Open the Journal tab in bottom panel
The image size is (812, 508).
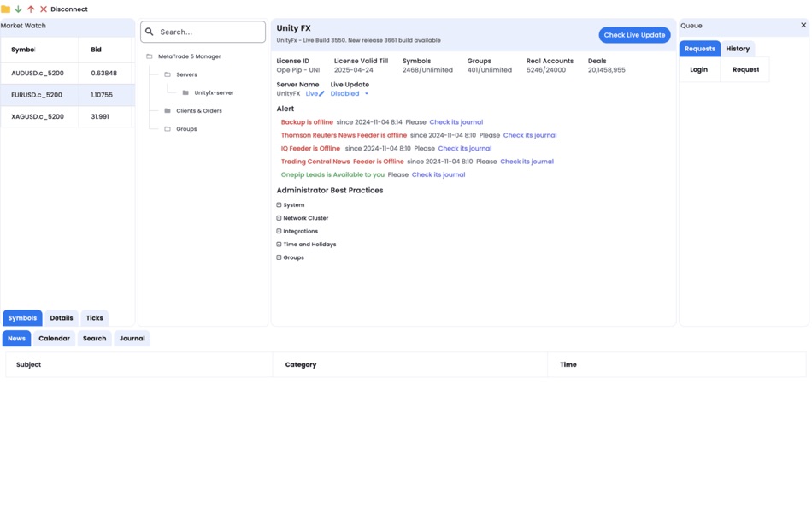pos(132,339)
